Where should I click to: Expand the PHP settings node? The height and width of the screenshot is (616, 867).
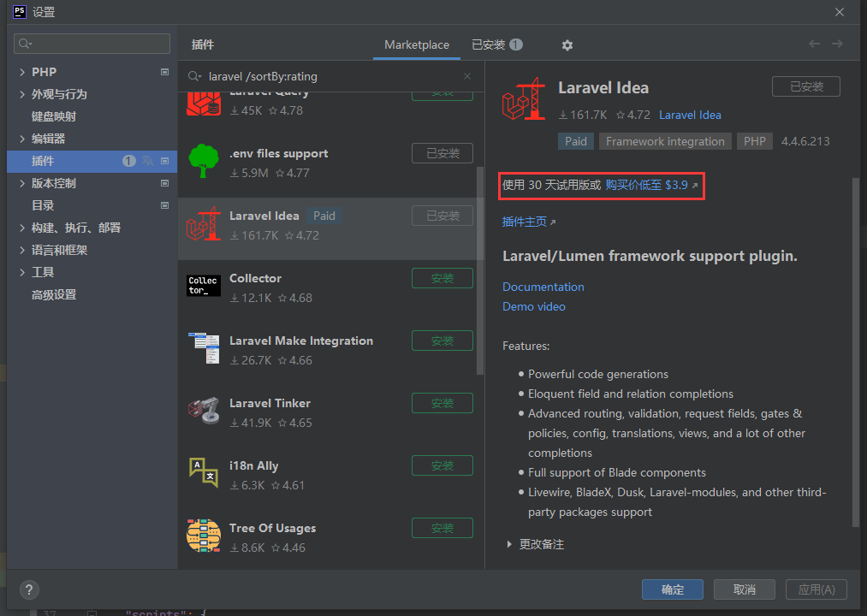pos(22,72)
